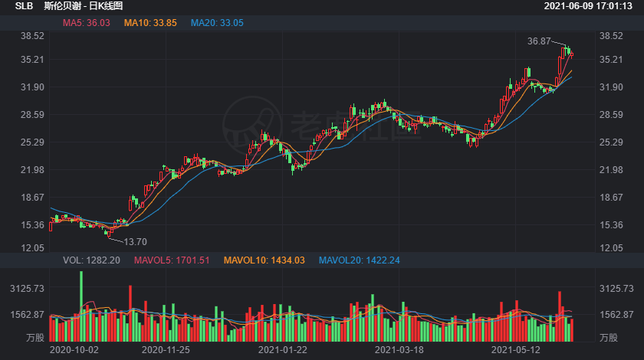The height and width of the screenshot is (360, 644).
Task: Click right axis price 25.29
Action: point(611,142)
